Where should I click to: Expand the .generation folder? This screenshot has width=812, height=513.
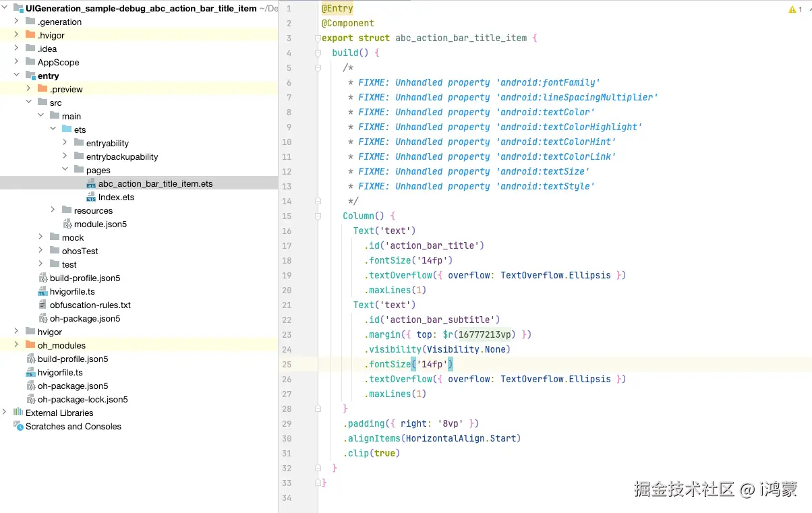click(x=18, y=22)
